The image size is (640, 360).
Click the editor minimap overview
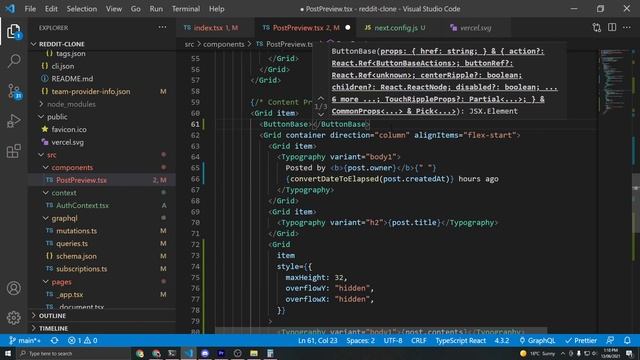[614, 82]
